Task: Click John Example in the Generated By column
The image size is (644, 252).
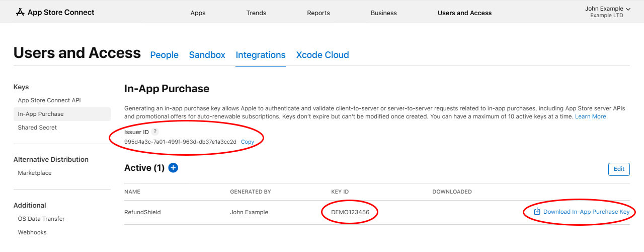Action: click(249, 212)
